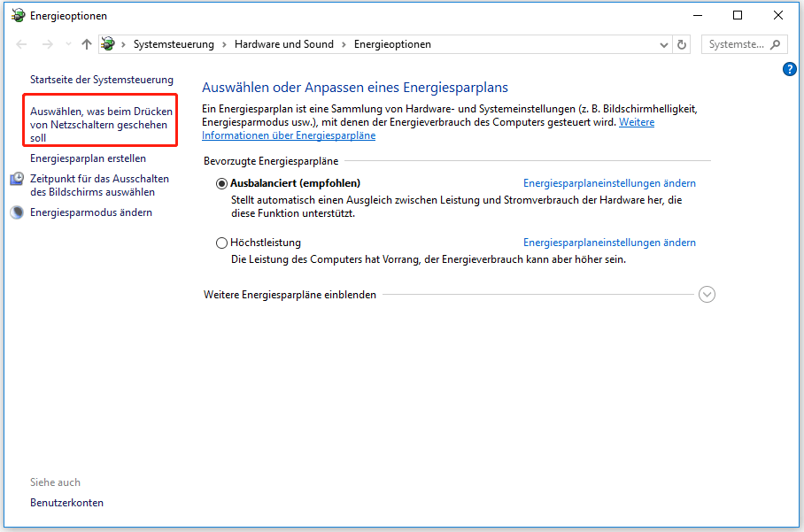Open the recent locations dropdown arrow
Image resolution: width=804 pixels, height=532 pixels.
point(69,44)
